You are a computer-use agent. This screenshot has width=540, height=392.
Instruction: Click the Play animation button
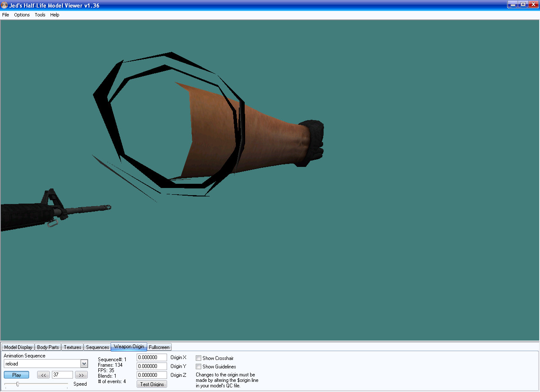[16, 375]
